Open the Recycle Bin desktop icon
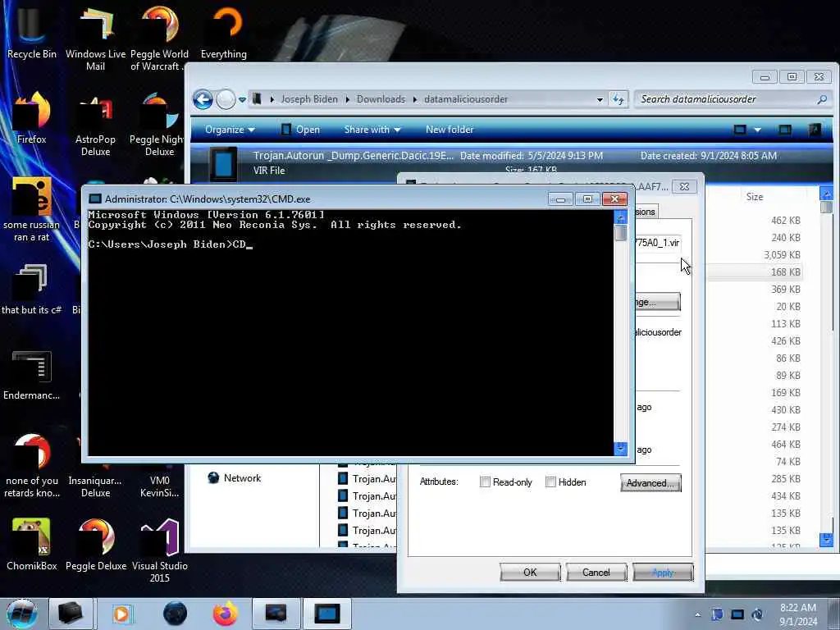 coord(32,32)
